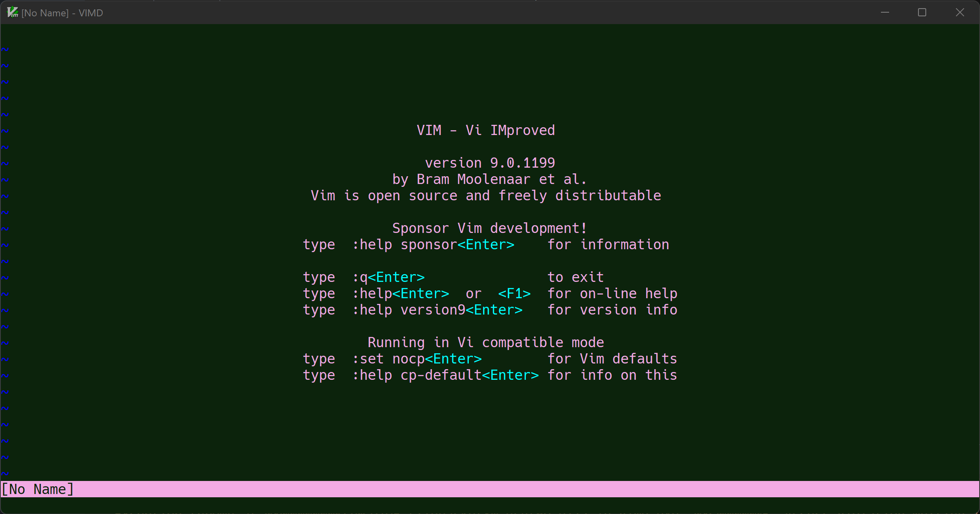Click the Running in Vi compatible mode text
The height and width of the screenshot is (514, 980).
click(486, 342)
